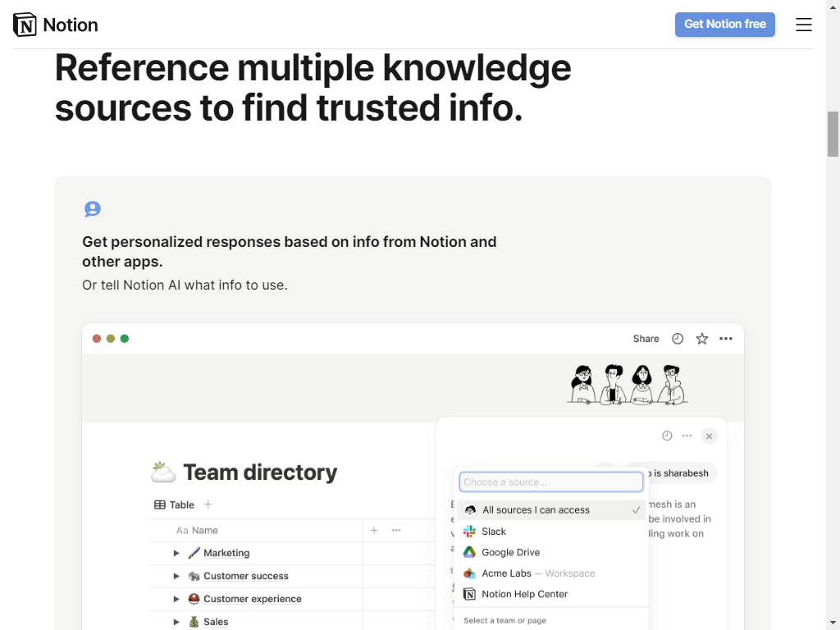Click the 'Select a team or page' label
The image size is (840, 630).
504,620
